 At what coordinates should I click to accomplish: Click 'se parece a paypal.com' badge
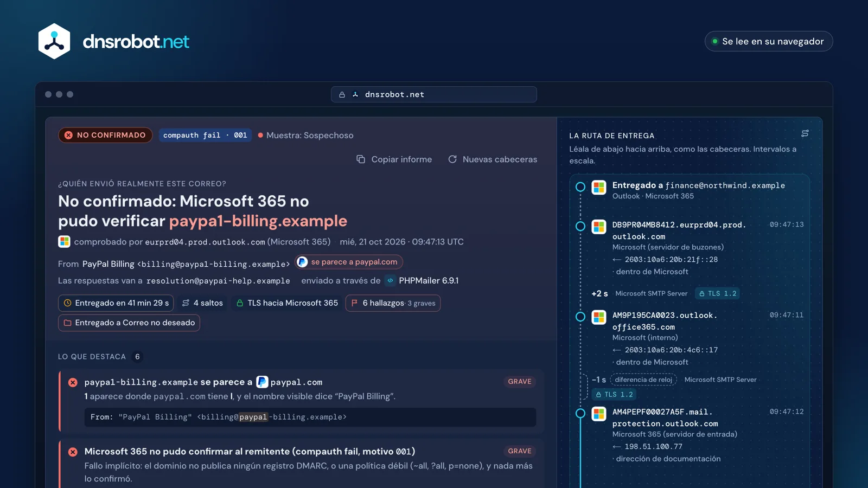point(349,262)
